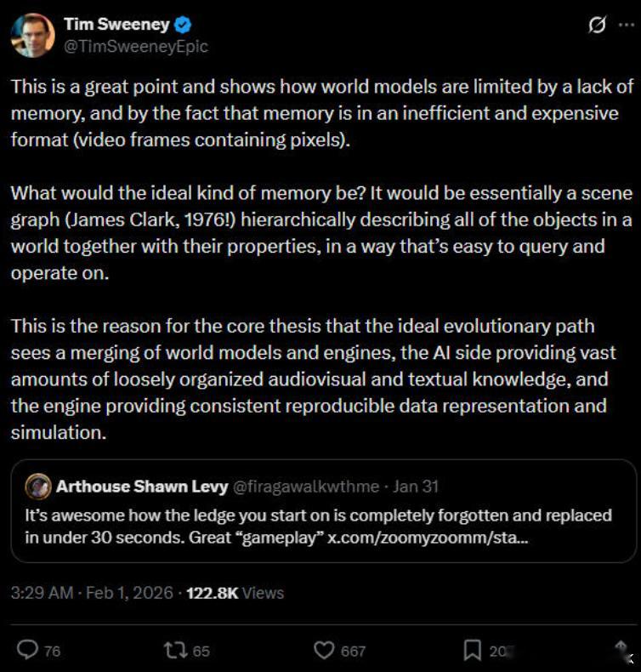Click the @firagawalkwthme handle
641x672 pixels.
click(x=305, y=487)
